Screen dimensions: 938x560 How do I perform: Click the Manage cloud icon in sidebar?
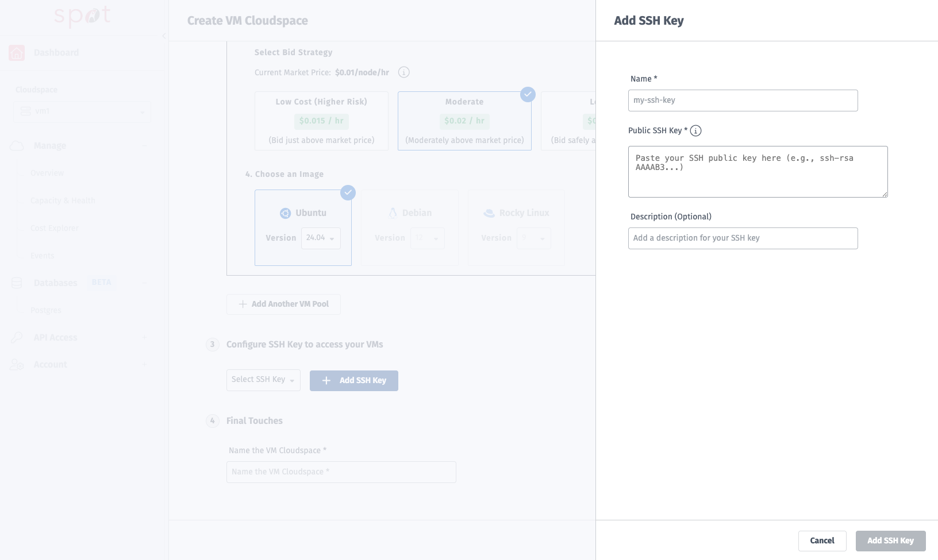[x=17, y=146]
